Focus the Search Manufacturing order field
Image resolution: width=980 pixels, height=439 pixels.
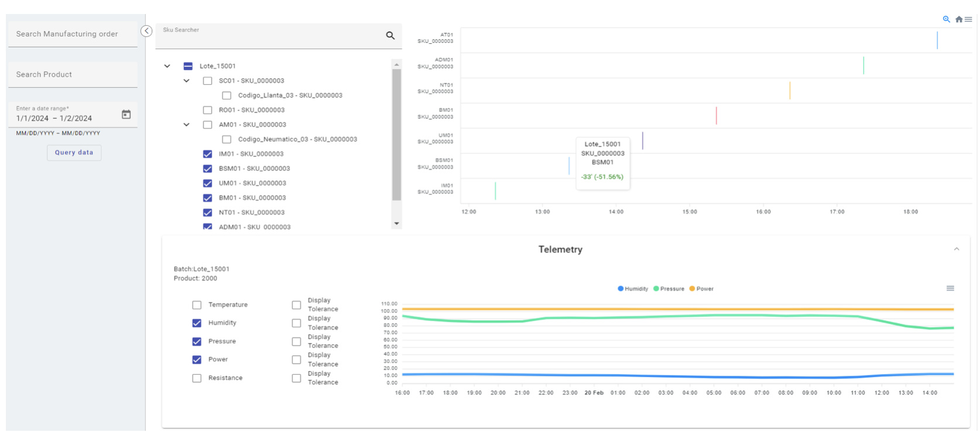coord(73,34)
